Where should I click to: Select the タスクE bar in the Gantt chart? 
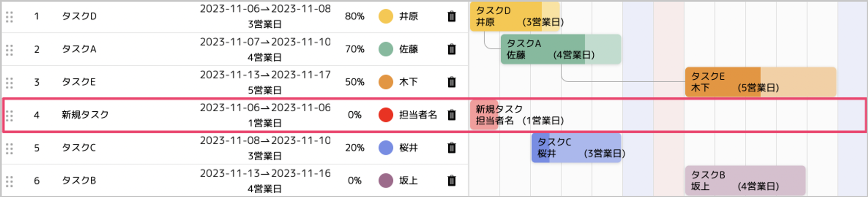(760, 82)
